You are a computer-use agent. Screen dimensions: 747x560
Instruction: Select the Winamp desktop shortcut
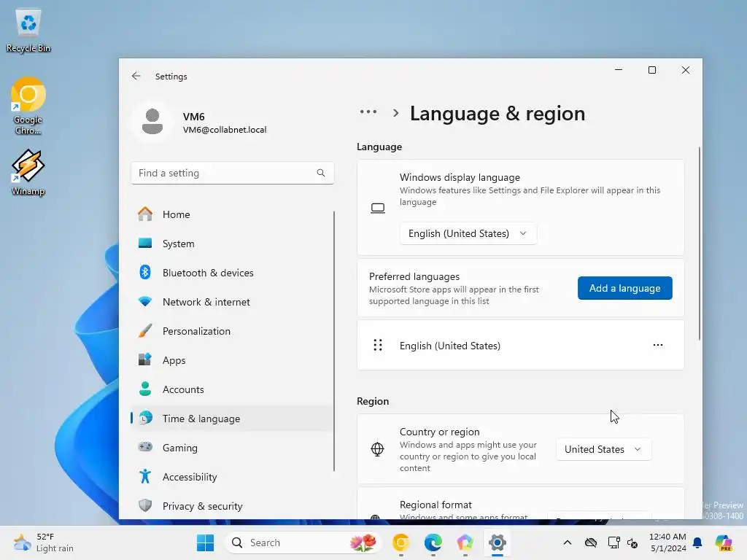[28, 172]
